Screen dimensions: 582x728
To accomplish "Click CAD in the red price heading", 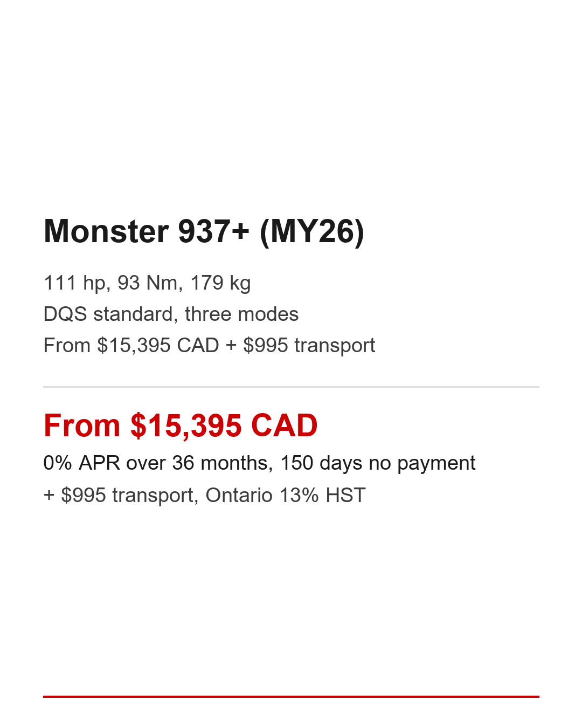I will tap(284, 425).
